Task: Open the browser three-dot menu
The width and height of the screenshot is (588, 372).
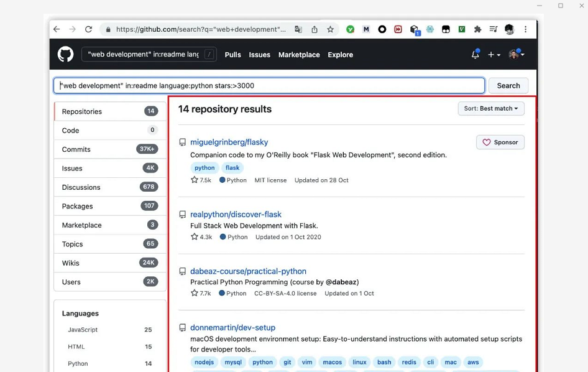Action: pyautogui.click(x=525, y=29)
